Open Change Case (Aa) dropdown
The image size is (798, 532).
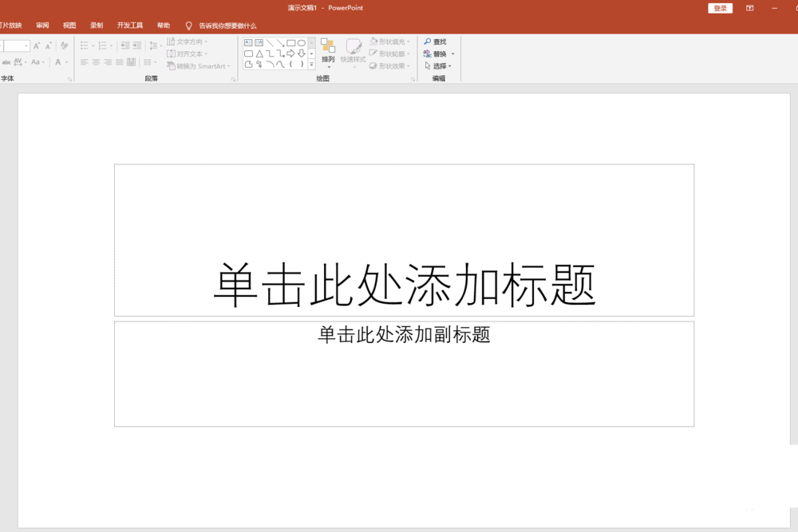click(43, 62)
